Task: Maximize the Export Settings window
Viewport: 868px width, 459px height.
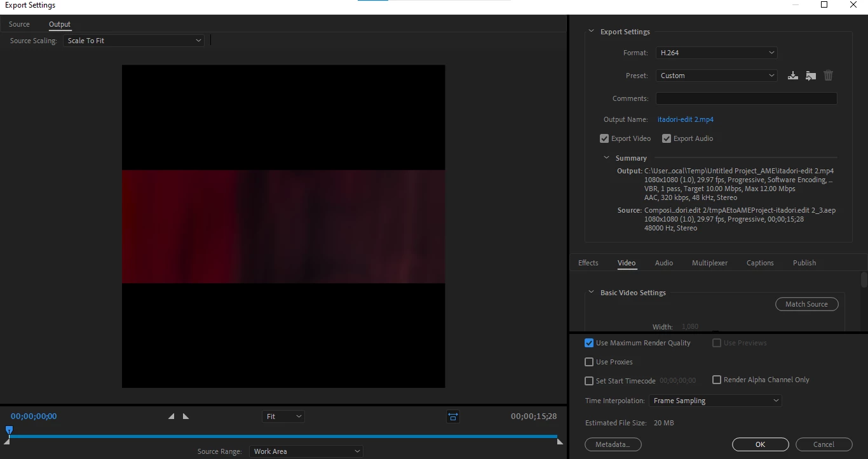Action: pos(824,5)
